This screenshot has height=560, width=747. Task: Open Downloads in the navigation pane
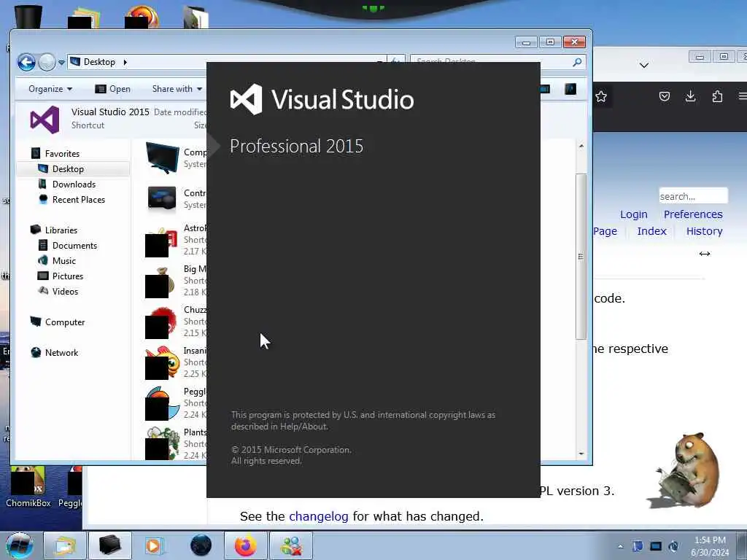point(74,184)
